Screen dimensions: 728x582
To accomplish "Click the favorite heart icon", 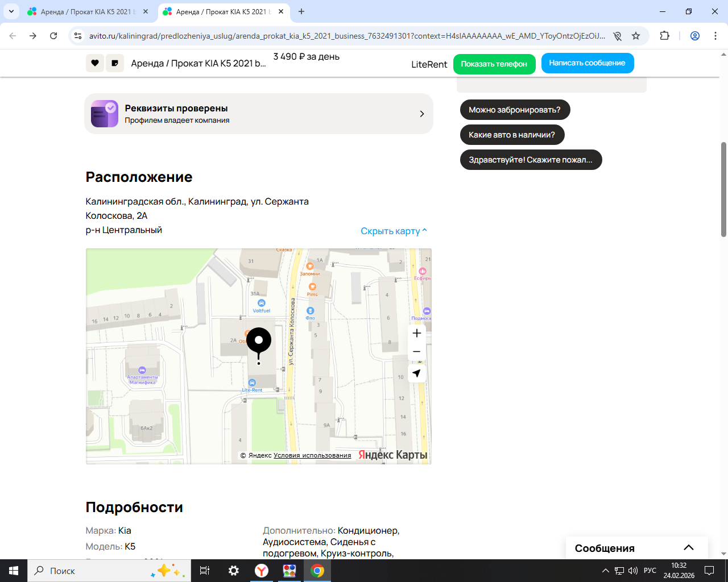I will (95, 63).
